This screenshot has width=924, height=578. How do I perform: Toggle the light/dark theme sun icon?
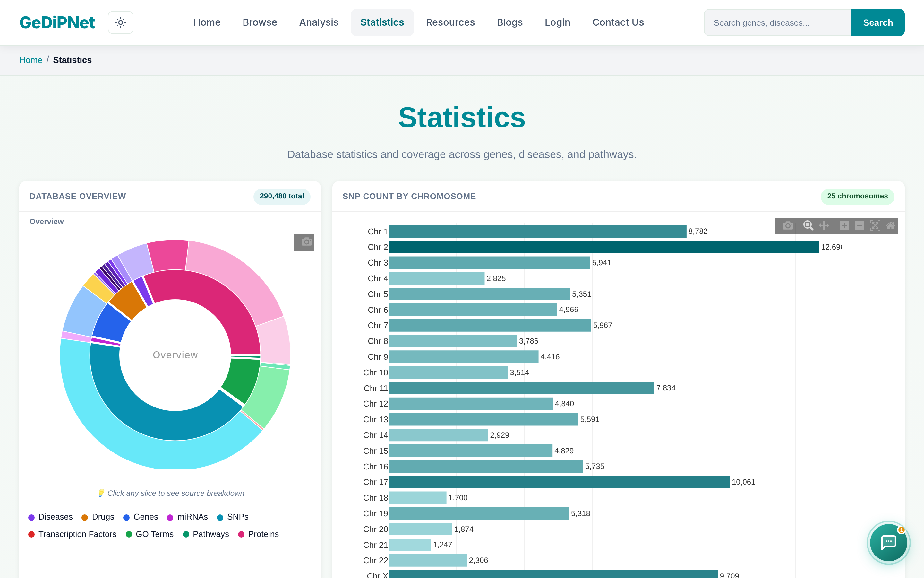tap(120, 22)
